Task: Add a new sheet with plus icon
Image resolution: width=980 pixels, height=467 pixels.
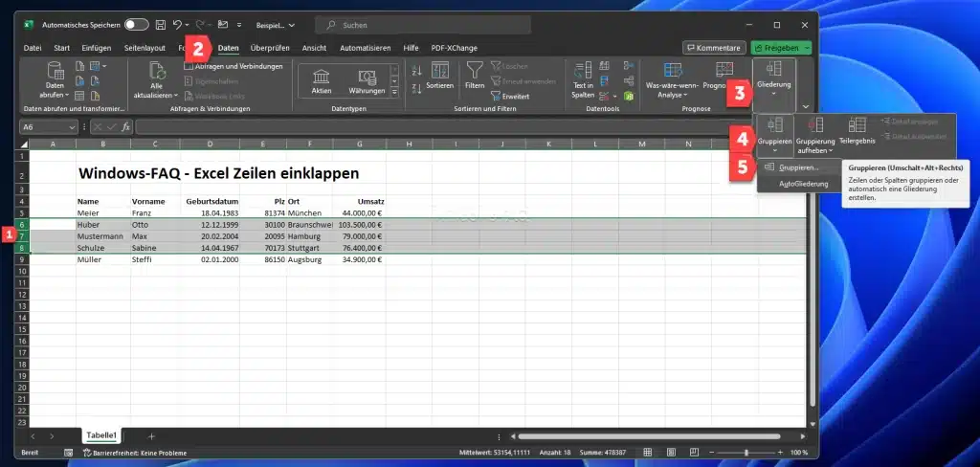Action: pyautogui.click(x=150, y=436)
